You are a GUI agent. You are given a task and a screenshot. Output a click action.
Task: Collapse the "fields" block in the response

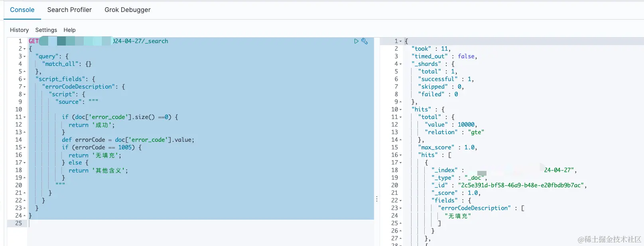pos(400,200)
